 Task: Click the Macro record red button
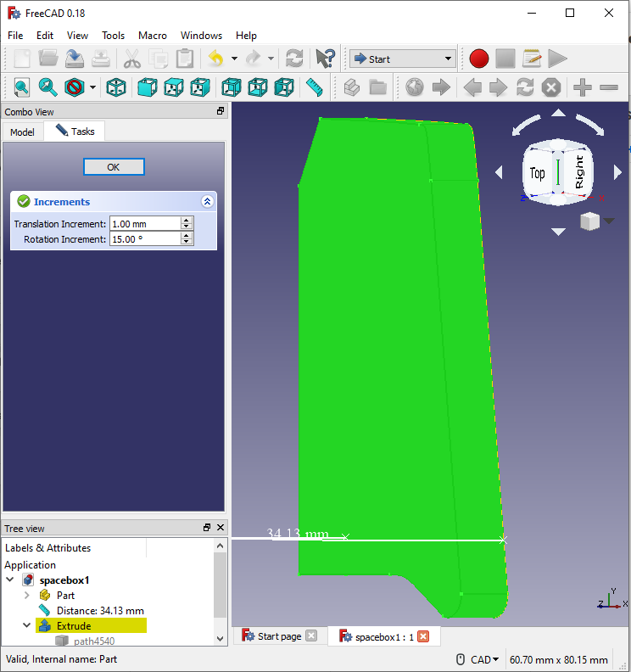pyautogui.click(x=478, y=59)
